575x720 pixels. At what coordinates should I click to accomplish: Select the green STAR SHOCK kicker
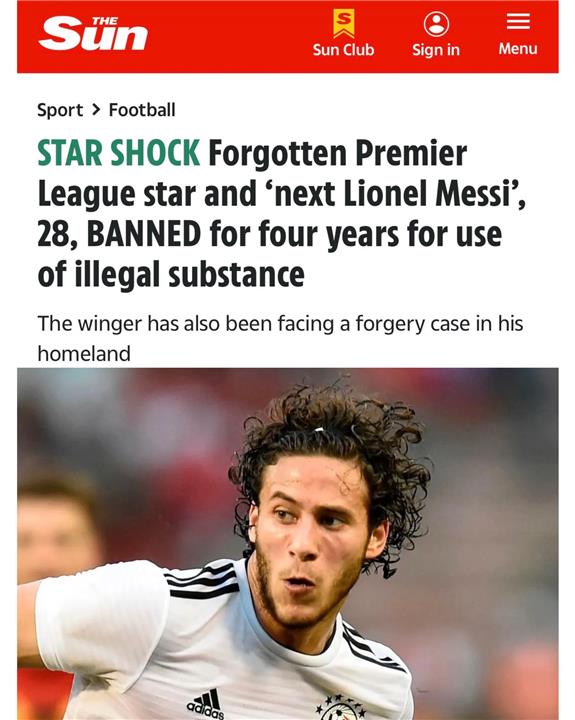pos(118,152)
